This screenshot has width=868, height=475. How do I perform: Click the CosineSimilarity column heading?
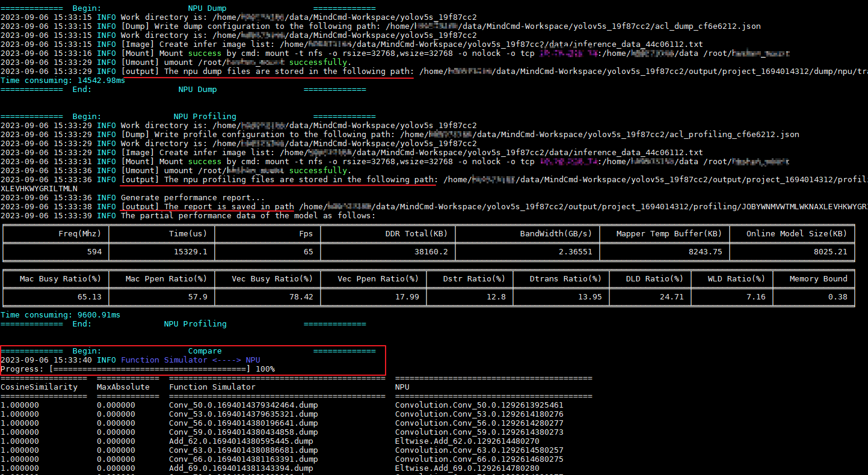click(39, 387)
